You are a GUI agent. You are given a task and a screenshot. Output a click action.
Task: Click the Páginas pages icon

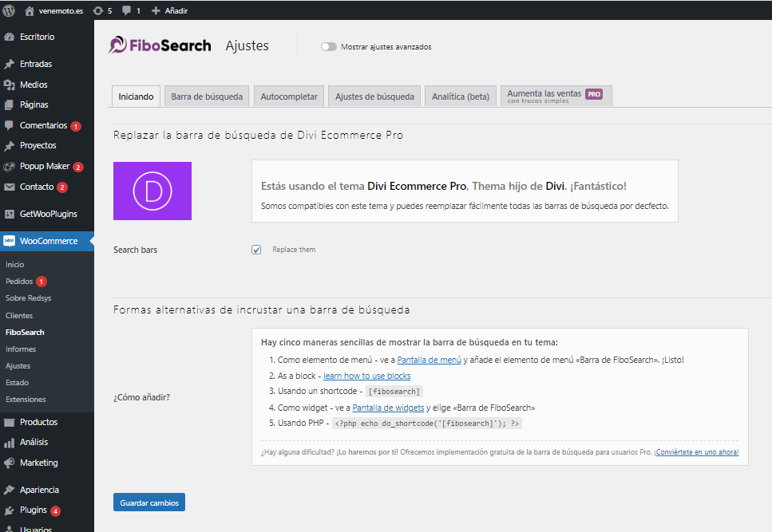[x=9, y=104]
